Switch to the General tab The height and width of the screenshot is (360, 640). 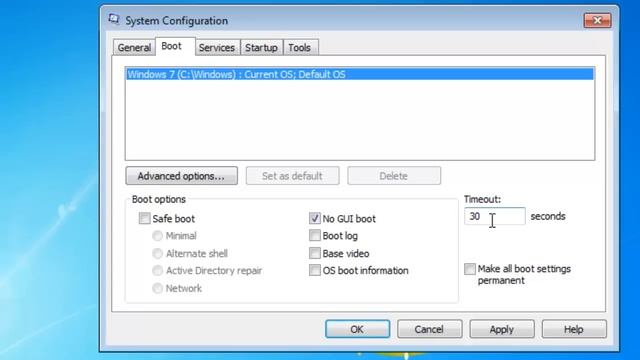134,47
